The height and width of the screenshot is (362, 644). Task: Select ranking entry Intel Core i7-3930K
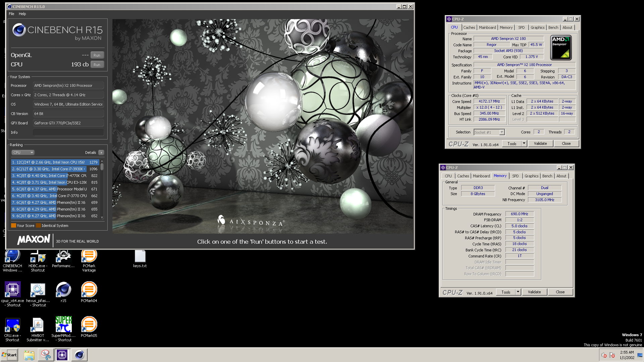pos(55,169)
